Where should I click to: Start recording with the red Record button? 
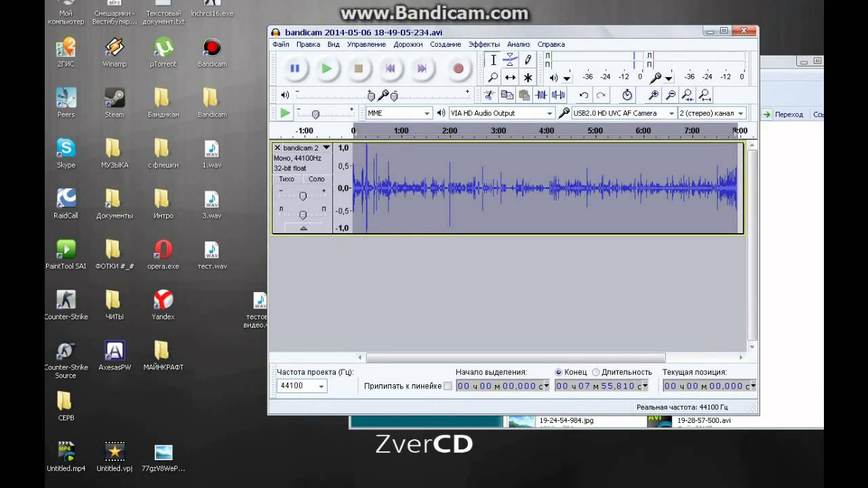tap(458, 68)
